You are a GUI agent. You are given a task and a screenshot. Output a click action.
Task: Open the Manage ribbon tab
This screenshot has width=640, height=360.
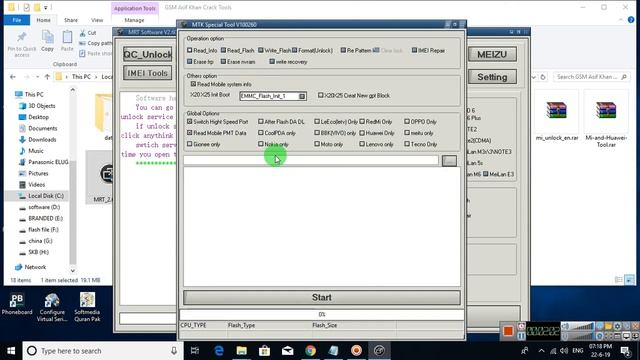134,20
